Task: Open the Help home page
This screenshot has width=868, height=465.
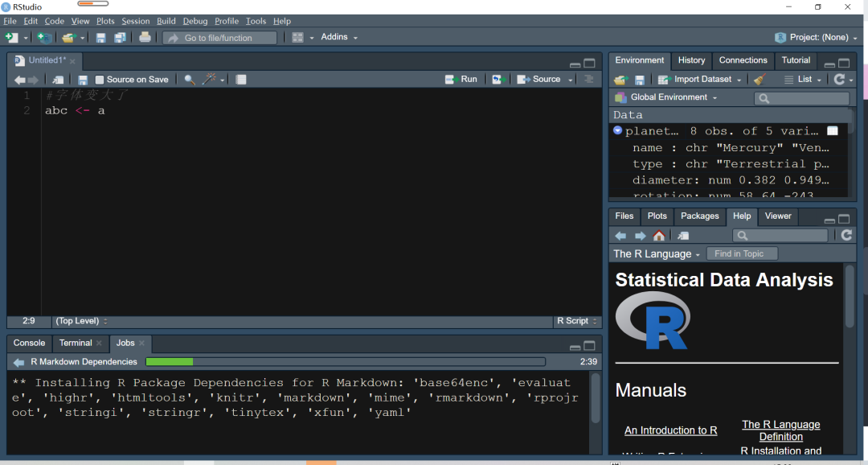Action: pos(659,236)
